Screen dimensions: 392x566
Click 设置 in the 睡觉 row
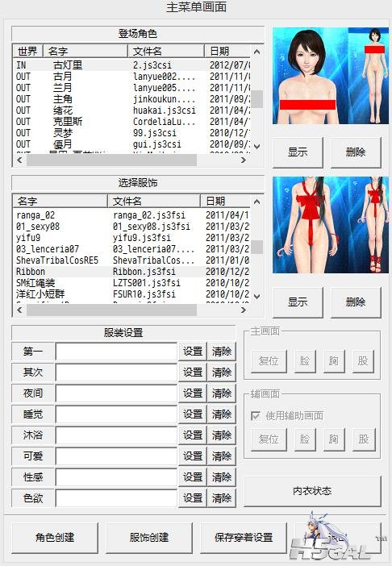pyautogui.click(x=193, y=414)
